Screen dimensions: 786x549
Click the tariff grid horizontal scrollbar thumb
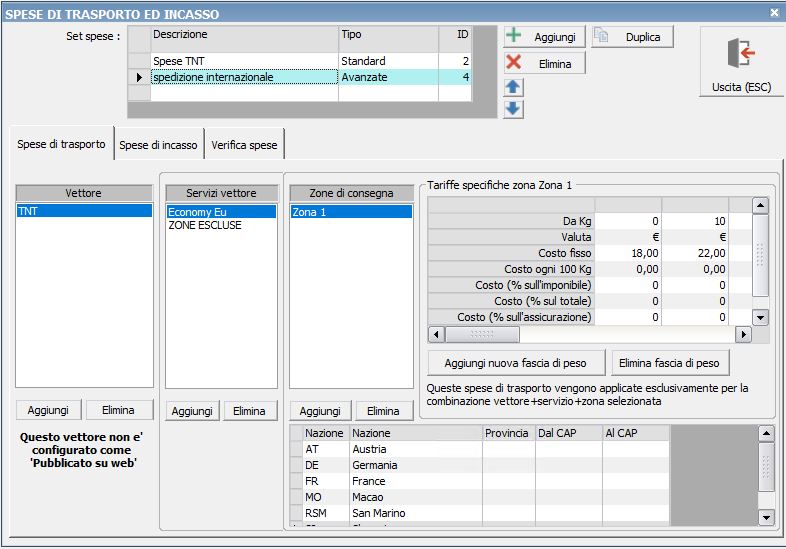pos(482,334)
